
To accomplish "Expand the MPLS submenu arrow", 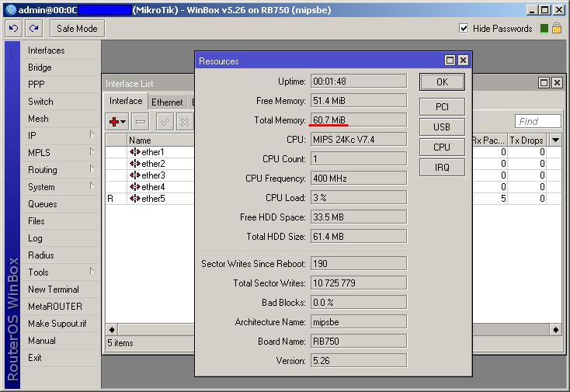I will (x=92, y=152).
